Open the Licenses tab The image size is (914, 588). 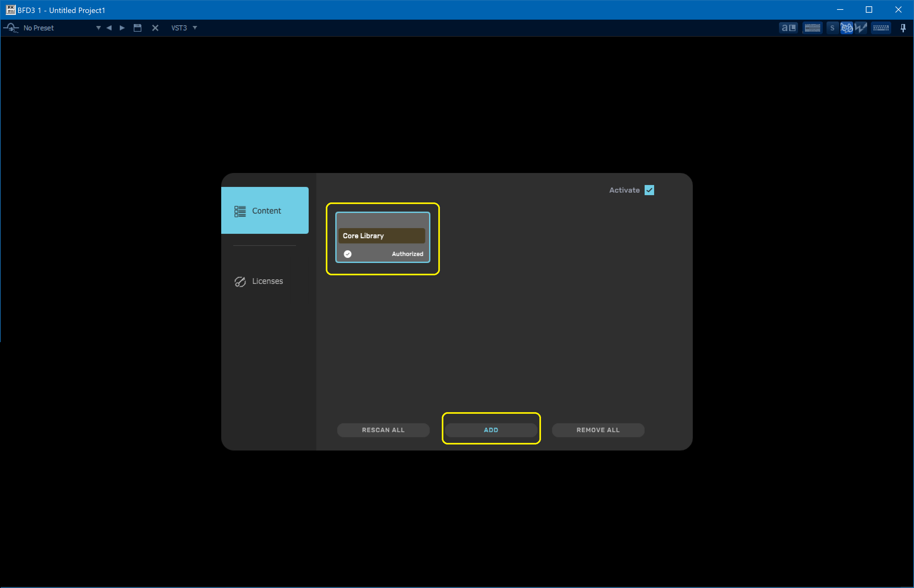point(265,281)
